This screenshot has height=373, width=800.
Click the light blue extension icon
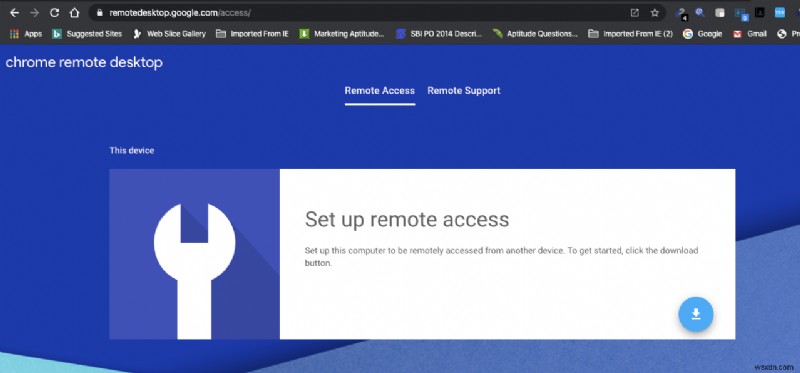(x=780, y=13)
